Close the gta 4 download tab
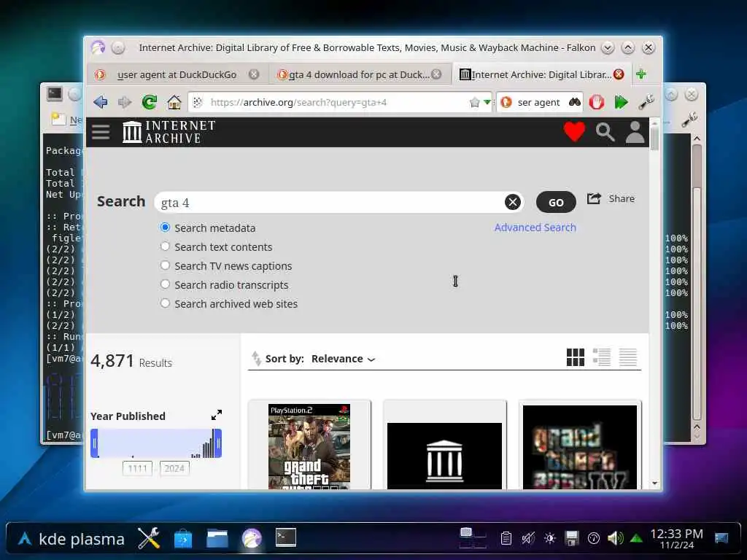The height and width of the screenshot is (560, 747). click(436, 74)
